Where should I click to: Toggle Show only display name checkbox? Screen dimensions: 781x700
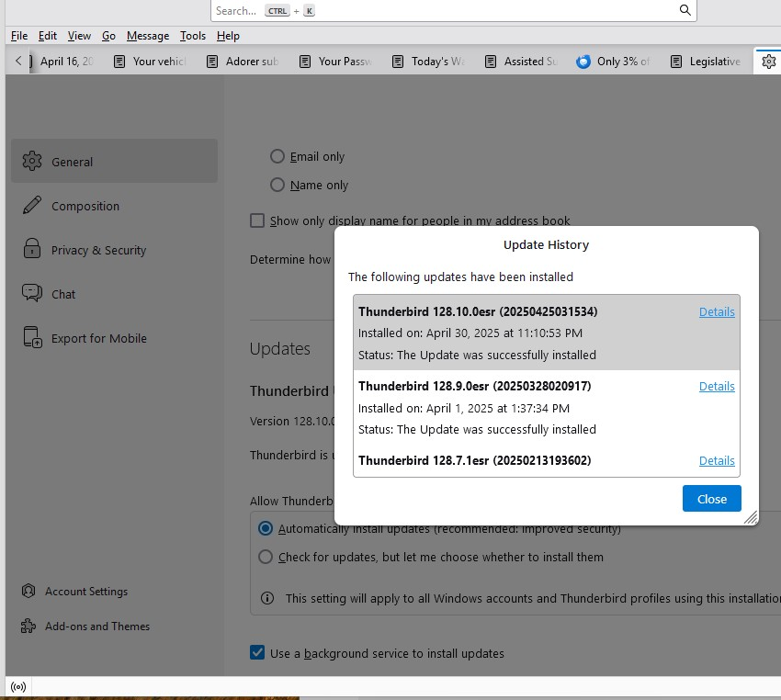coord(257,220)
